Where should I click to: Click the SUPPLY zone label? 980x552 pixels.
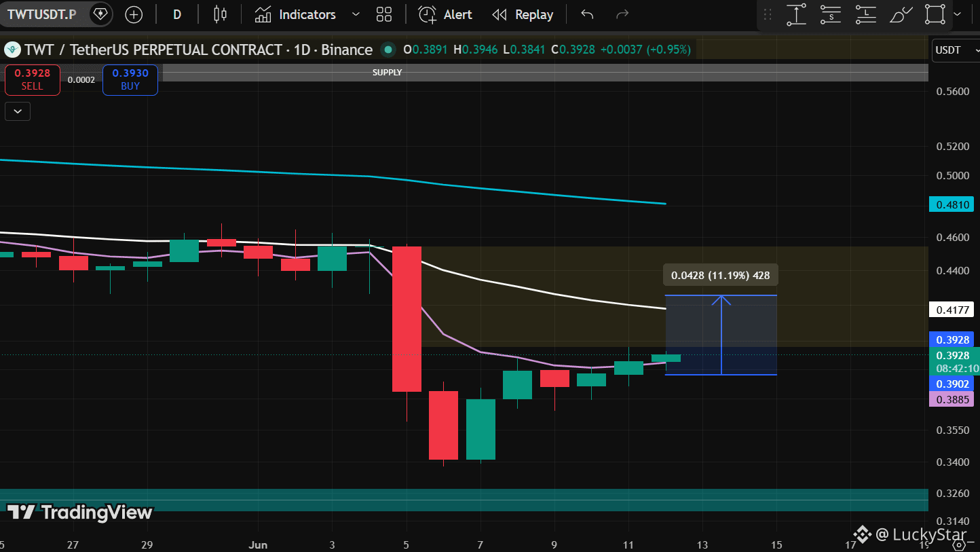coord(388,72)
